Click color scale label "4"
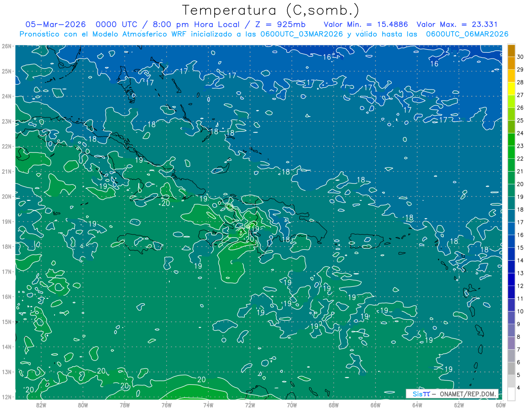This screenshot has width=532, height=411. coord(519,388)
